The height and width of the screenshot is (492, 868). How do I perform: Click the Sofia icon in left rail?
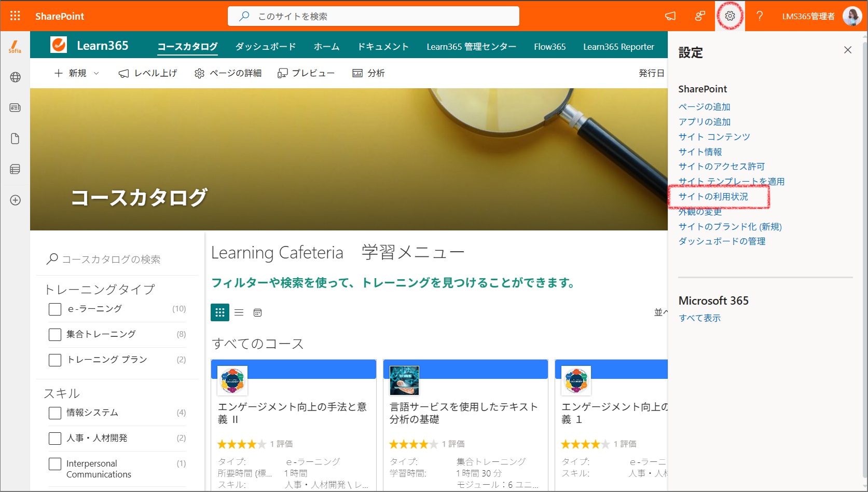coord(15,47)
